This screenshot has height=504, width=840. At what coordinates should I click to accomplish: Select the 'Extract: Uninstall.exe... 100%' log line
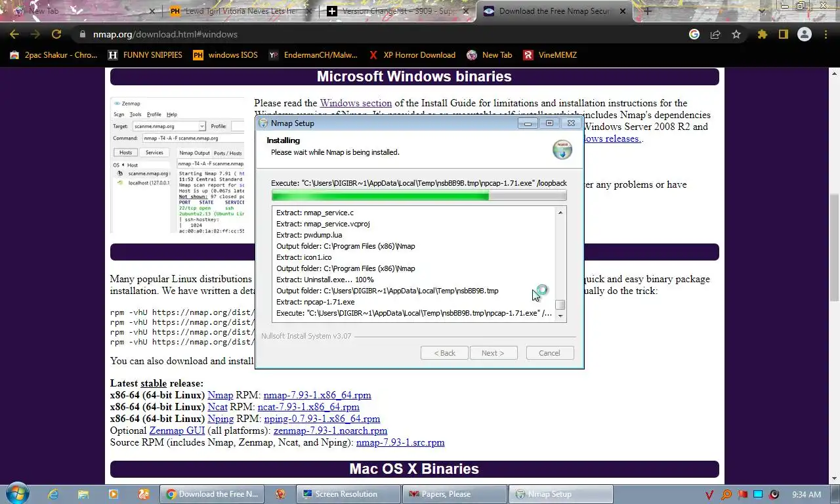[x=325, y=280]
